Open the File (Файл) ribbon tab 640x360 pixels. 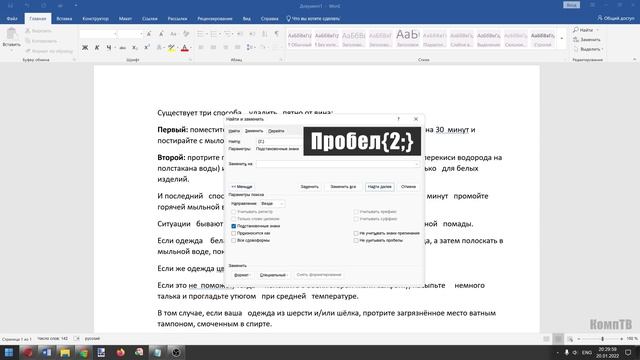point(12,18)
